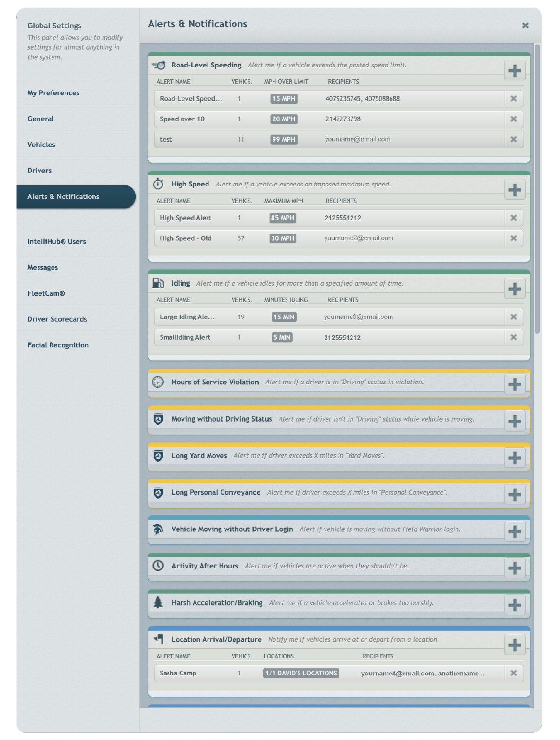Delete the alert named 'test'
Image resolution: width=560 pixels, height=740 pixels.
pos(514,139)
